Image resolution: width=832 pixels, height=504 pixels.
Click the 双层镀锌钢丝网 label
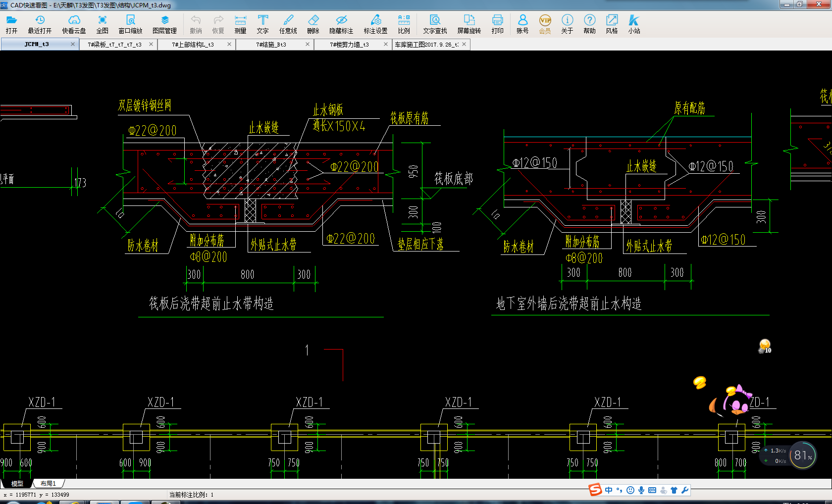(145, 105)
